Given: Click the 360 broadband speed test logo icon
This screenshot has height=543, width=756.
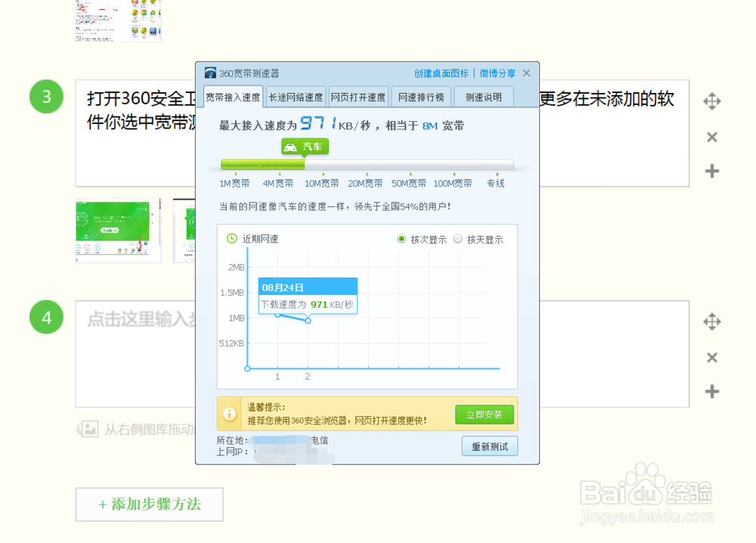Looking at the screenshot, I should tap(209, 73).
